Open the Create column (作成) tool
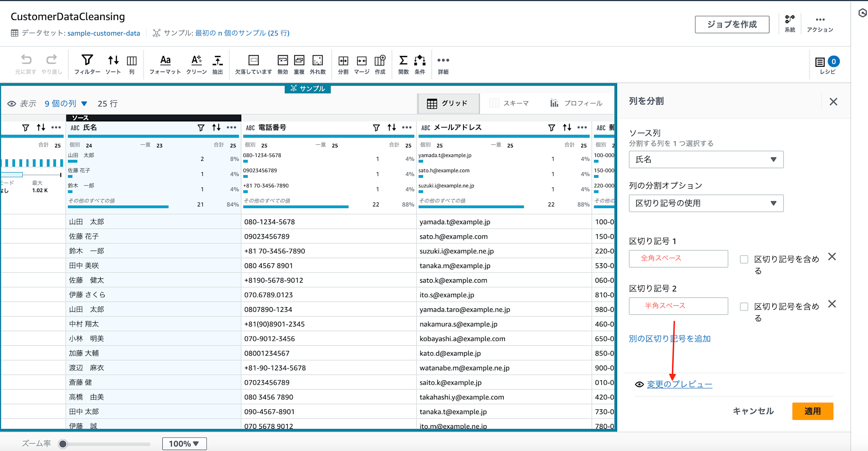The height and width of the screenshot is (451, 868). (380, 64)
